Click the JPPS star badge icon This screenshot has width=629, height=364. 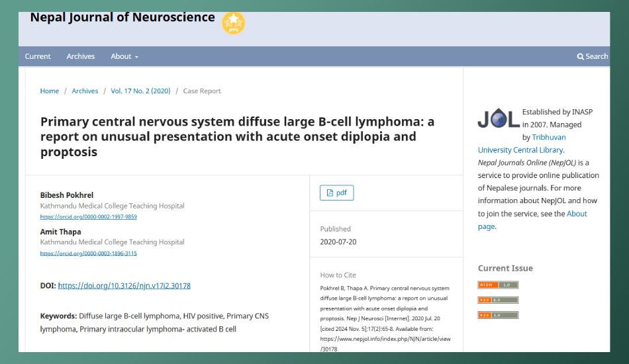[234, 23]
